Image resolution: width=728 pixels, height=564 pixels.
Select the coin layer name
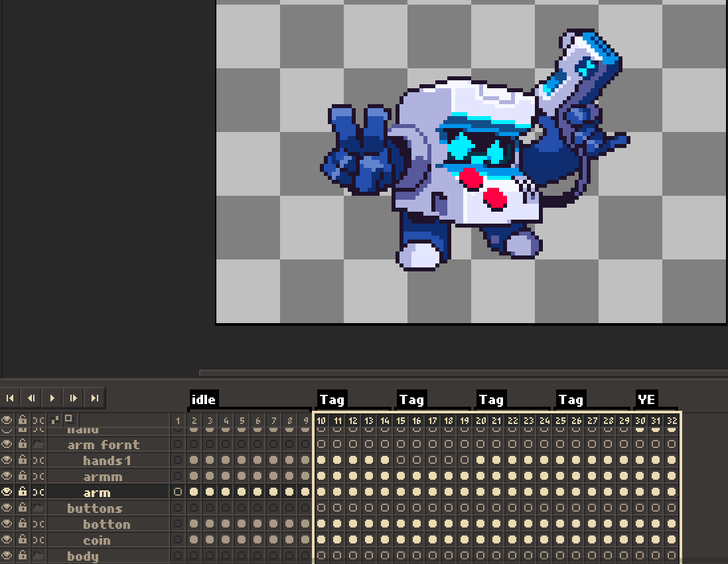pyautogui.click(x=97, y=540)
